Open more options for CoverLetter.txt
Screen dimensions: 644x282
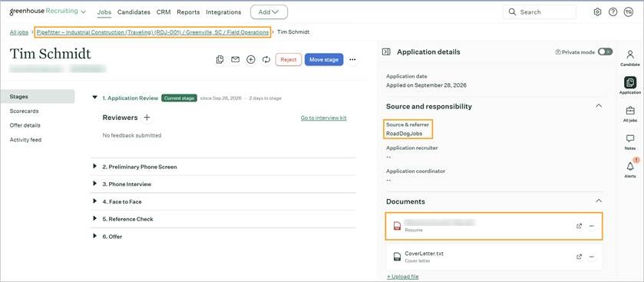592,257
